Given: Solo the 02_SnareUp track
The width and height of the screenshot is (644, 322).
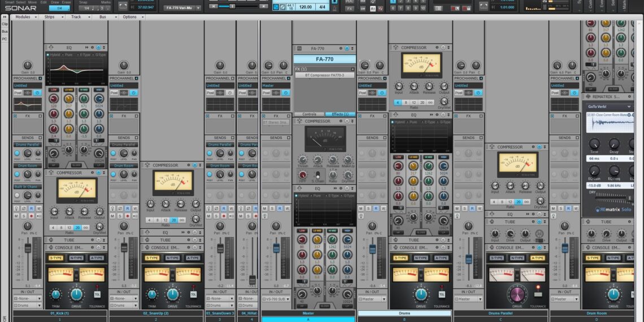Looking at the screenshot, I should tap(120, 216).
